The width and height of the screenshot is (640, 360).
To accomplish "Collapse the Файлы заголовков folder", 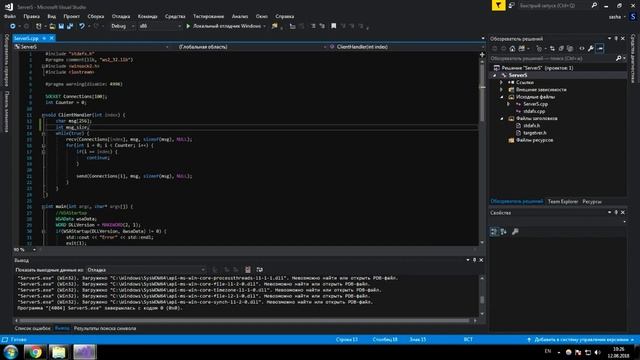I will pyautogui.click(x=502, y=119).
